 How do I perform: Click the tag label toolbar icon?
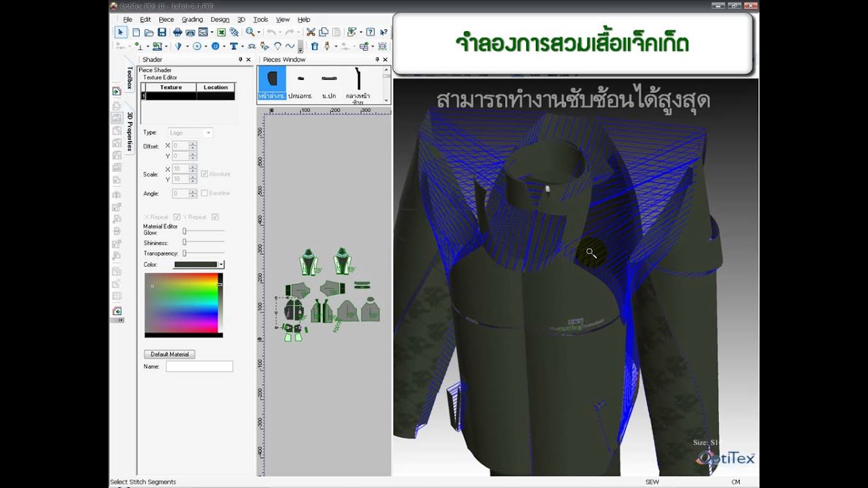[235, 32]
